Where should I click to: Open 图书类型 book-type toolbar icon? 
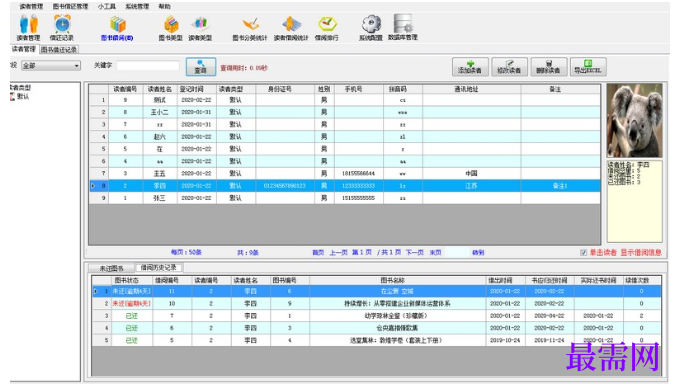coord(171,27)
